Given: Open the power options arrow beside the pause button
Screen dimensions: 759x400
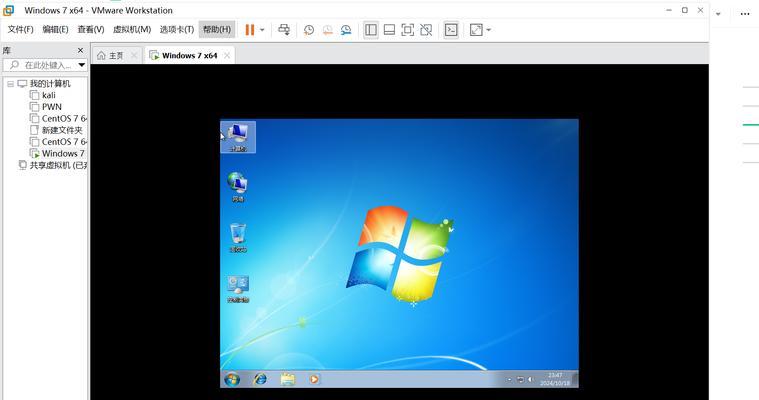Looking at the screenshot, I should [x=262, y=30].
